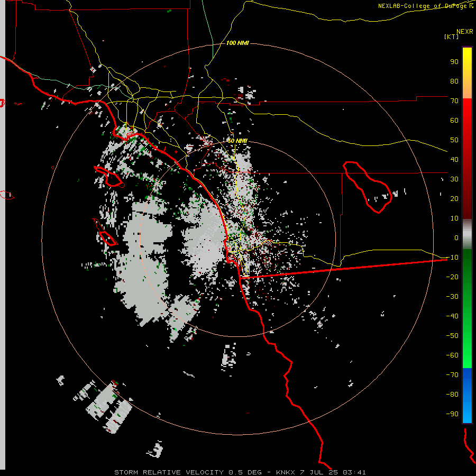Click the "30" value on the velocity scale
This screenshot has width=476, height=476.
pos(454,179)
